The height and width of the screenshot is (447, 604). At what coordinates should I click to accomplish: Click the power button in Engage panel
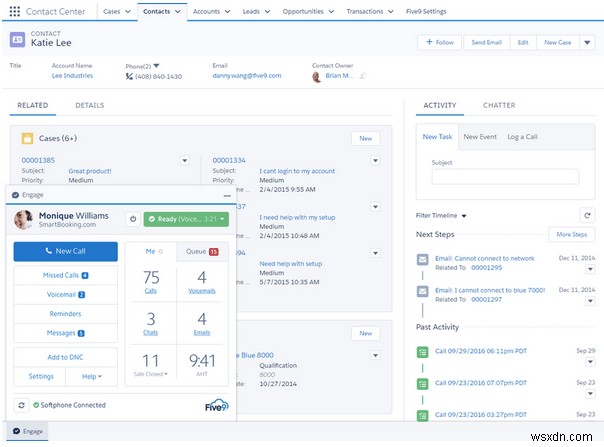pyautogui.click(x=133, y=219)
